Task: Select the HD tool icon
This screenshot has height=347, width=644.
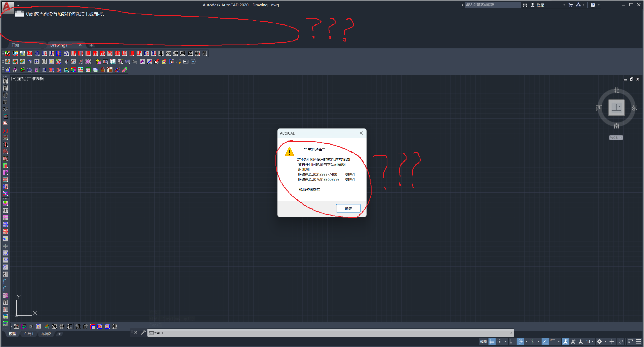Action: (x=37, y=53)
